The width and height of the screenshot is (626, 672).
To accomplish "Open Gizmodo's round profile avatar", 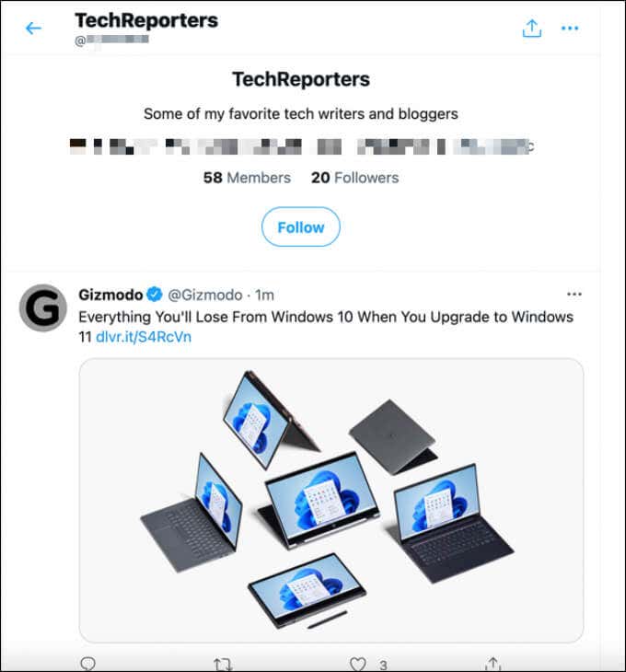I will [x=43, y=307].
